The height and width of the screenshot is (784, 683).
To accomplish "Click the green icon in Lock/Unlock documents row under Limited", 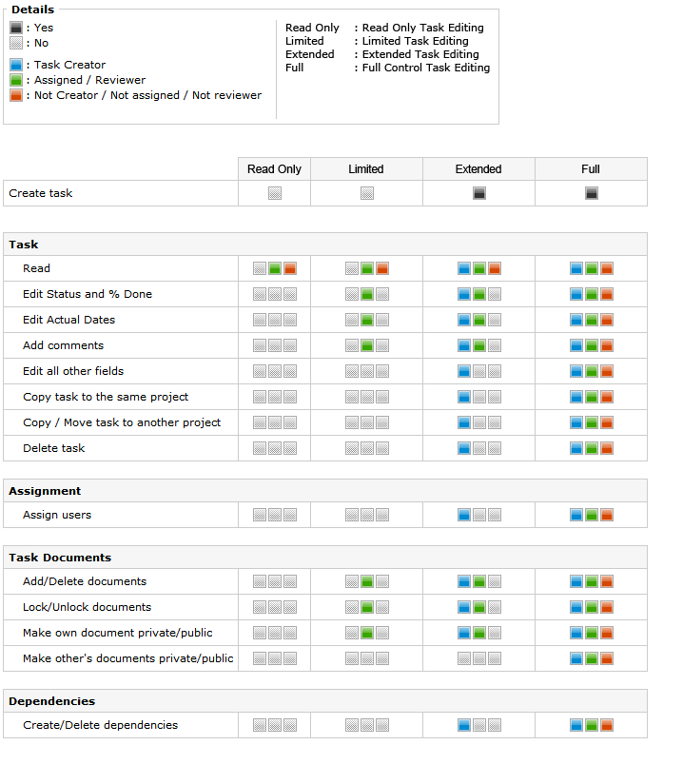I will point(367,607).
